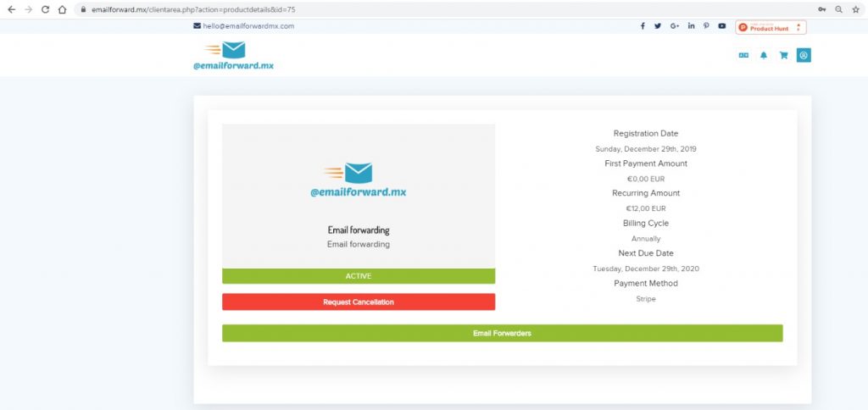
Task: Open the Google Plus social icon
Action: (674, 26)
